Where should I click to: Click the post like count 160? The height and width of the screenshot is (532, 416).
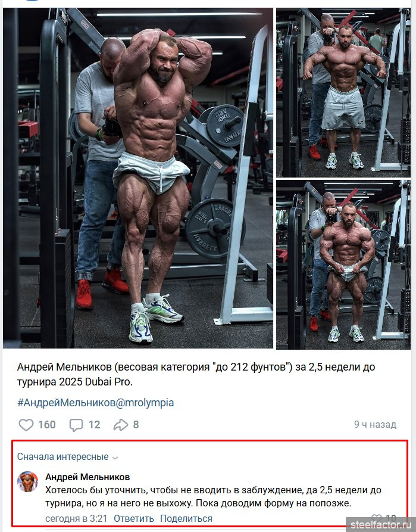point(47,425)
